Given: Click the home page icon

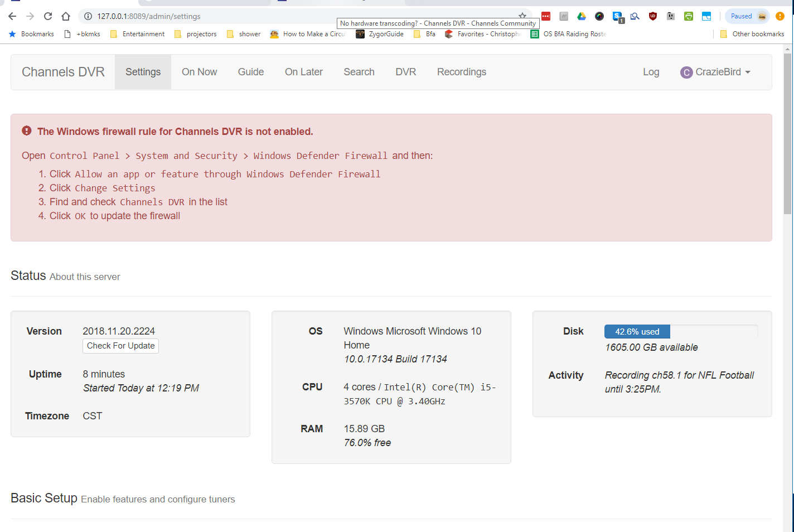Looking at the screenshot, I should [x=66, y=16].
